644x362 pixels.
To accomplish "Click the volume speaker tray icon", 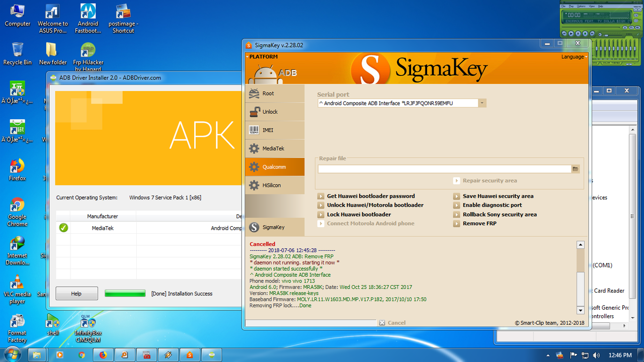I will click(596, 355).
